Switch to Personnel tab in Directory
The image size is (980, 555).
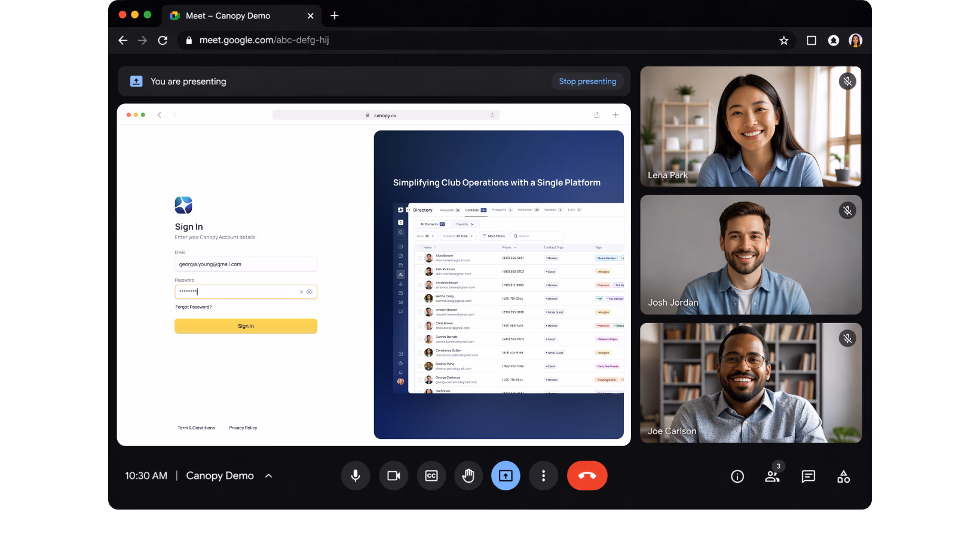tap(528, 210)
